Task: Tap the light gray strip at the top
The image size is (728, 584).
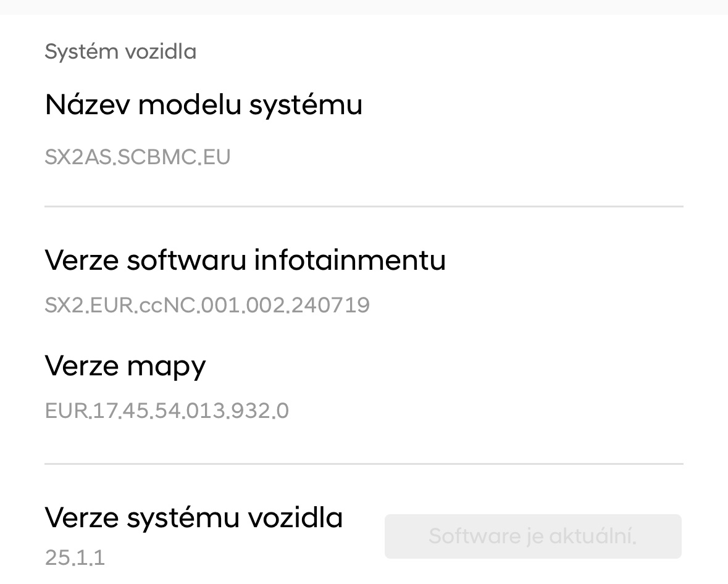Action: coord(364,7)
